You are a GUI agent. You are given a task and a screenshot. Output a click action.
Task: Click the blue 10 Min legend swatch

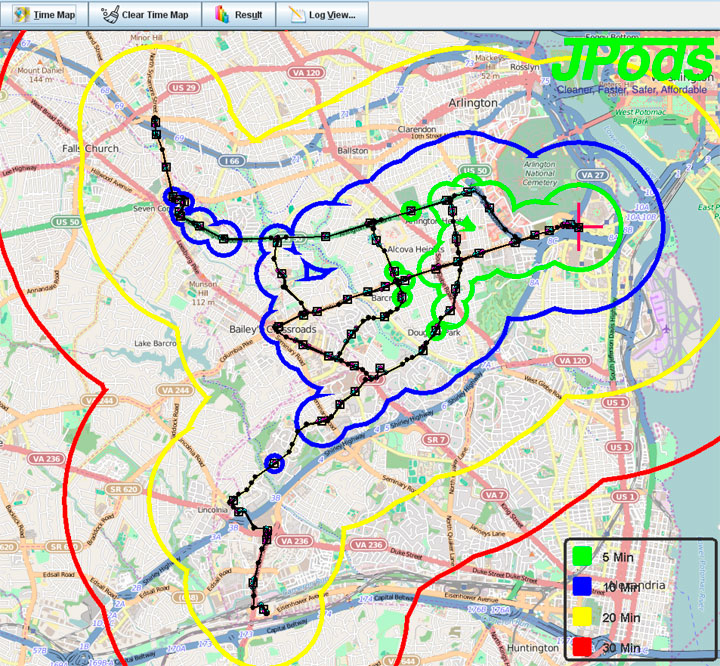click(583, 587)
